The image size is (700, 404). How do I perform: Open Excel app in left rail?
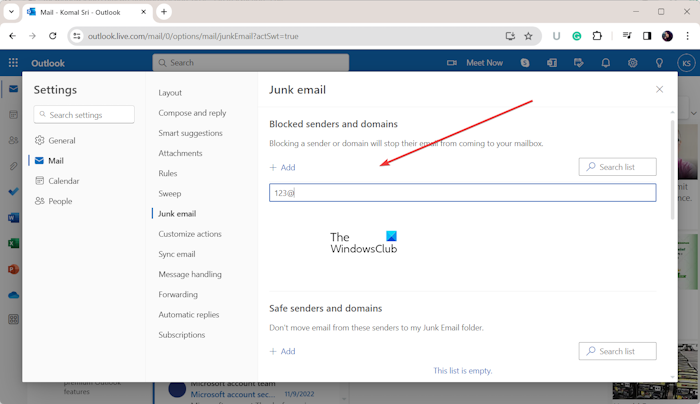[x=13, y=243]
